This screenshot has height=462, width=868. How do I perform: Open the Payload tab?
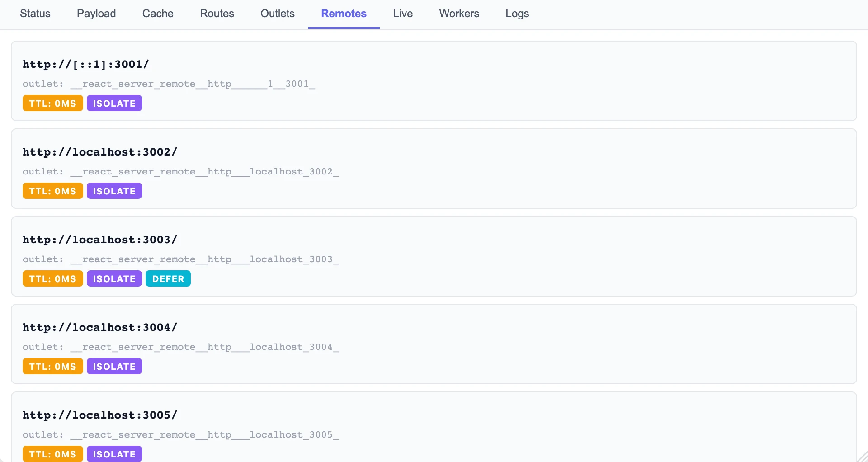click(x=96, y=14)
